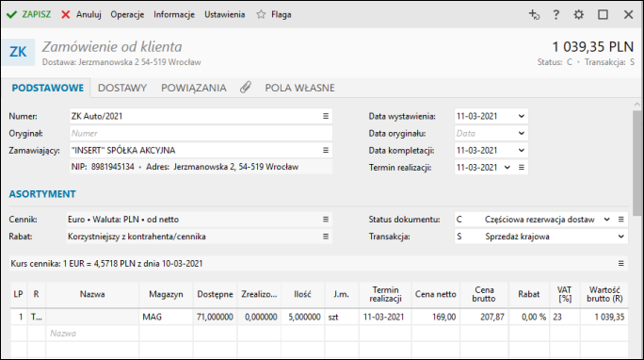Switch to the DOSTAWY tab
This screenshot has height=360, width=644.
pyautogui.click(x=122, y=88)
